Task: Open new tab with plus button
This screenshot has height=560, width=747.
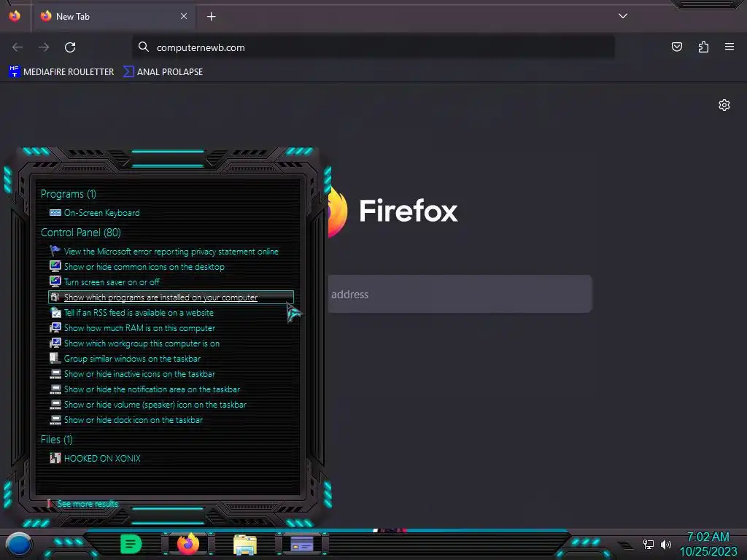Action: pos(211,17)
